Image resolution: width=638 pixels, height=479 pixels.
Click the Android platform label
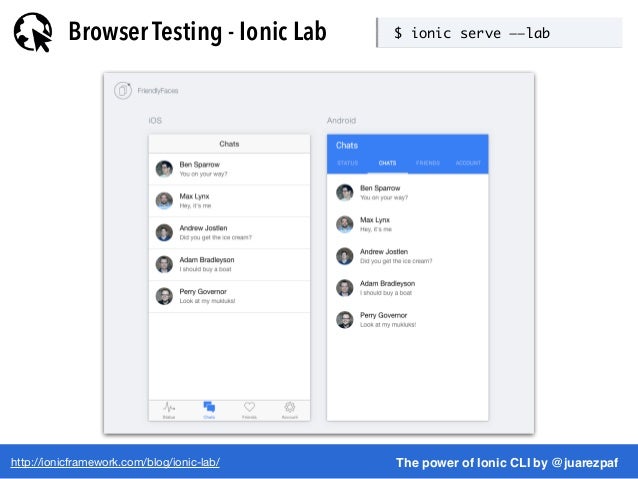click(341, 120)
